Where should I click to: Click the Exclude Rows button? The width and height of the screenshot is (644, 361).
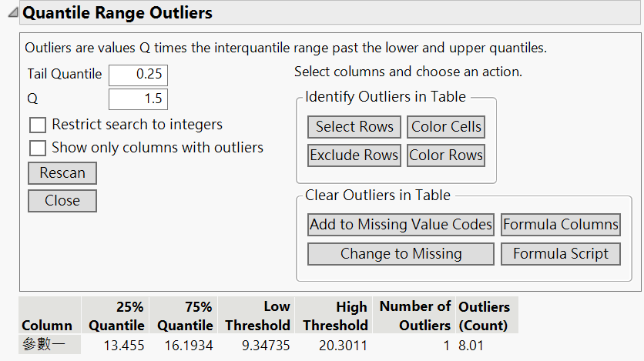click(354, 155)
